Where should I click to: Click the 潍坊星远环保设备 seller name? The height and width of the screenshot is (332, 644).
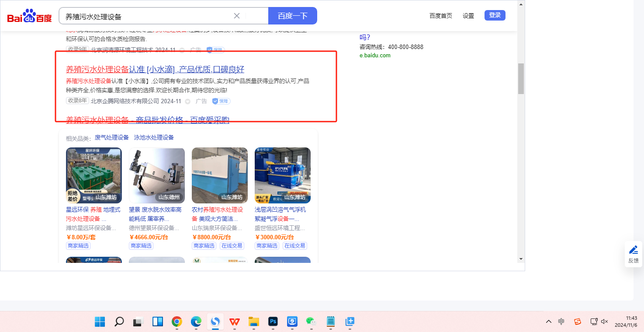pos(91,228)
